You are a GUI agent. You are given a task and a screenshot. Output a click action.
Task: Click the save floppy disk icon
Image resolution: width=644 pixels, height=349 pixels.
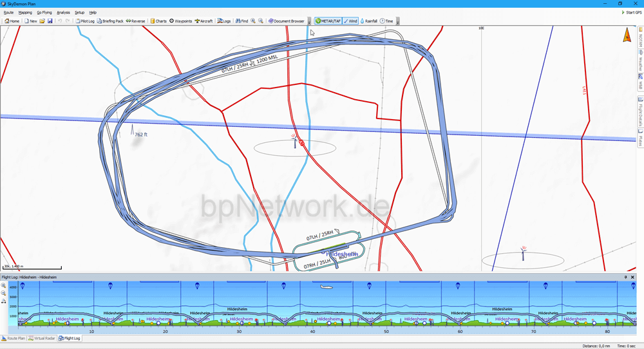[50, 21]
